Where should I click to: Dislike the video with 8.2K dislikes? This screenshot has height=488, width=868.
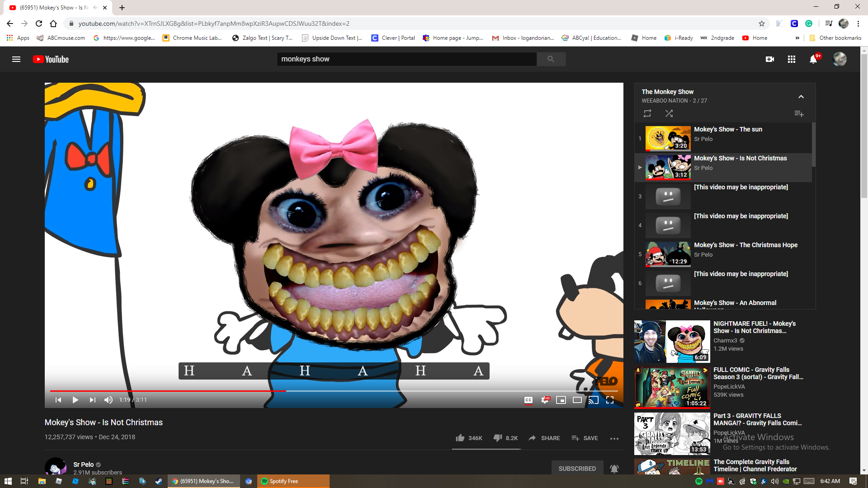click(505, 438)
